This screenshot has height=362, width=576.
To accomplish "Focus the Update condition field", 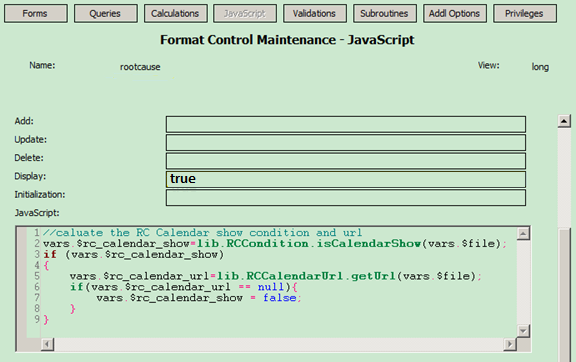I will [346, 143].
